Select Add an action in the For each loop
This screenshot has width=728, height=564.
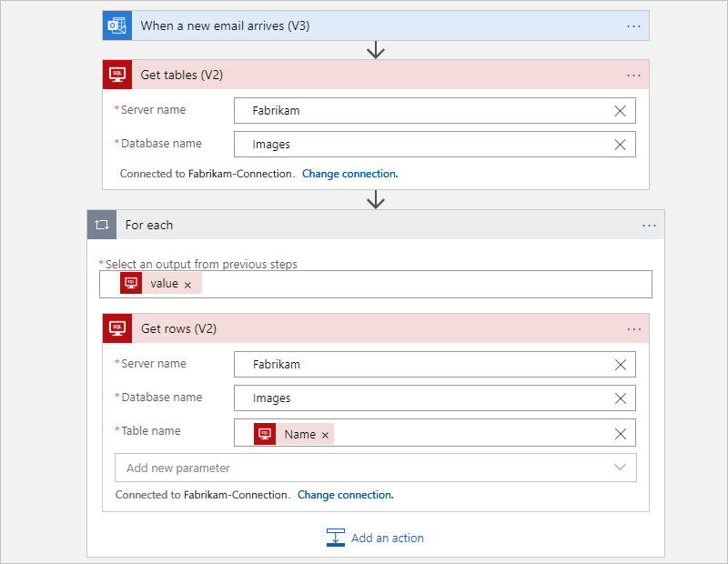387,538
